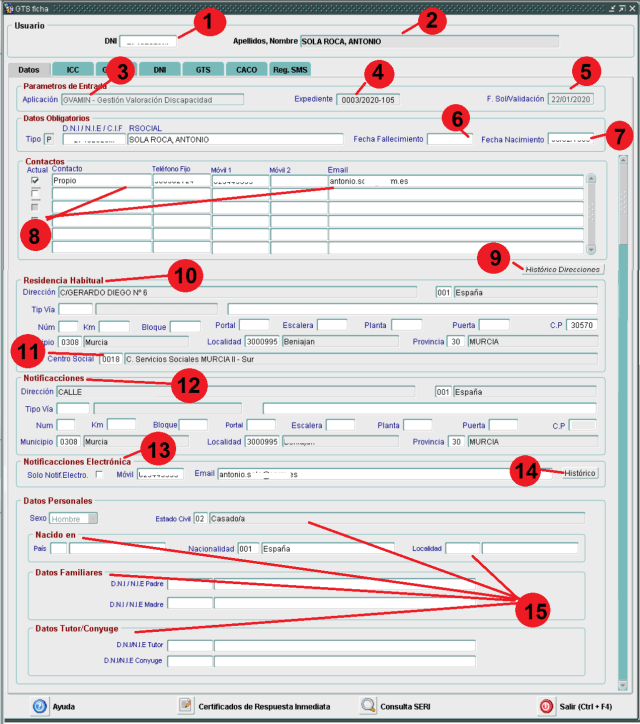Select the GTS tab
This screenshot has width=640, height=724.
click(203, 69)
